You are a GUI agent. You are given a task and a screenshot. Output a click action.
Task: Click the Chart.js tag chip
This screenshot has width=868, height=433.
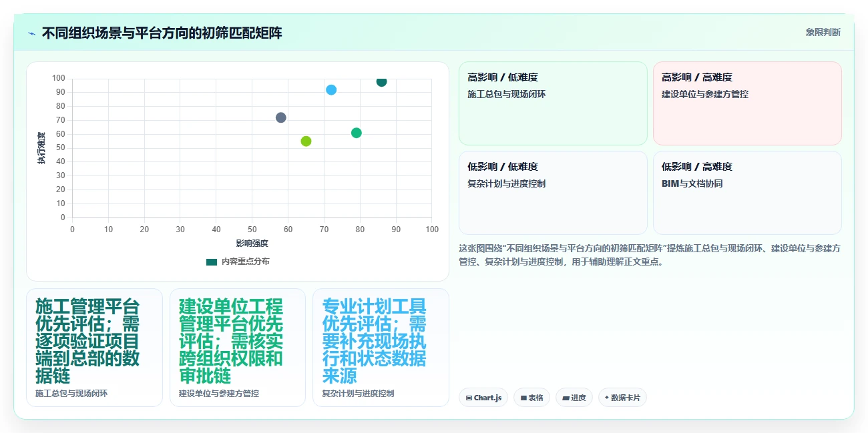coord(483,398)
